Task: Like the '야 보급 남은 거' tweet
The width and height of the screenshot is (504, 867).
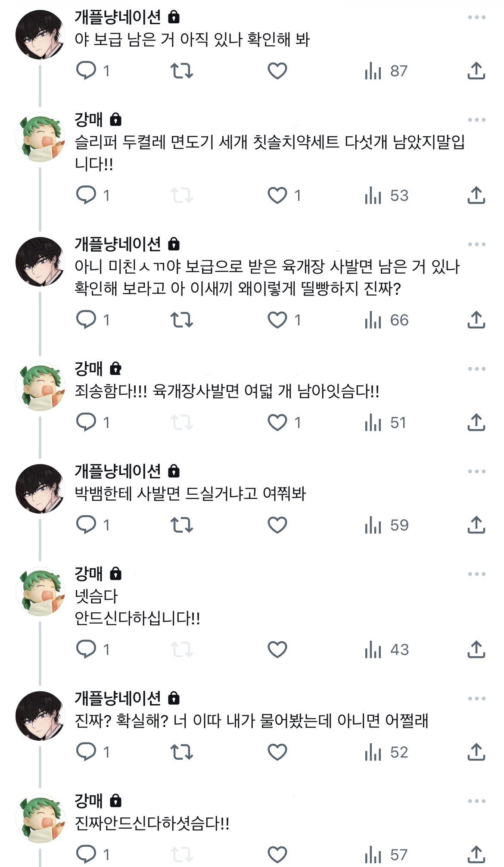Action: pos(277,71)
